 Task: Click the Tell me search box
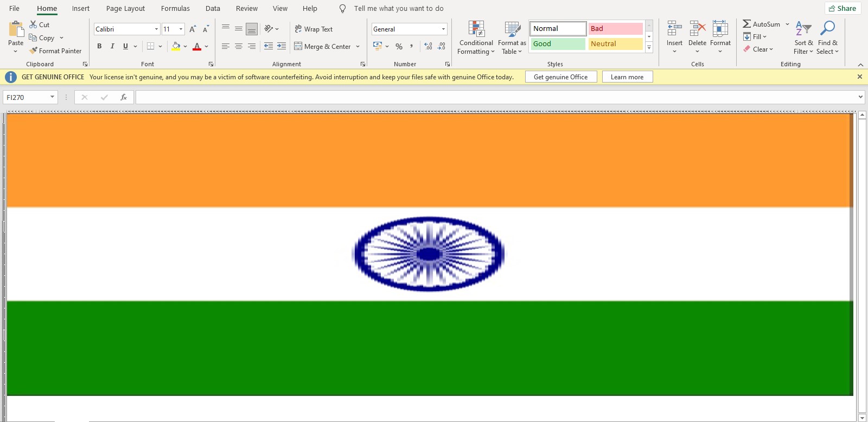click(x=399, y=8)
